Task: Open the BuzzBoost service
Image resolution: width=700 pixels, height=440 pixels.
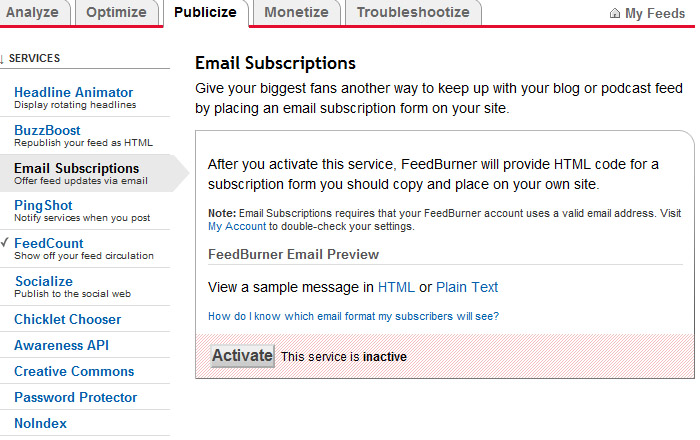Action: pyautogui.click(x=47, y=130)
